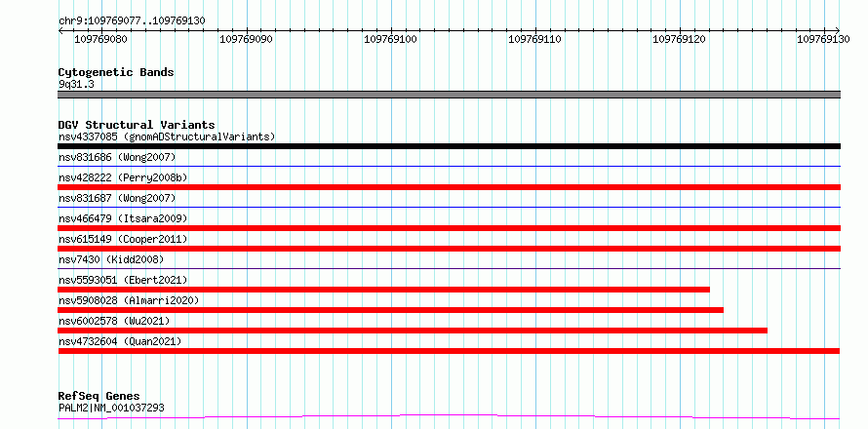
Task: Click the red nsv6002578 variant bar
Action: click(x=413, y=331)
